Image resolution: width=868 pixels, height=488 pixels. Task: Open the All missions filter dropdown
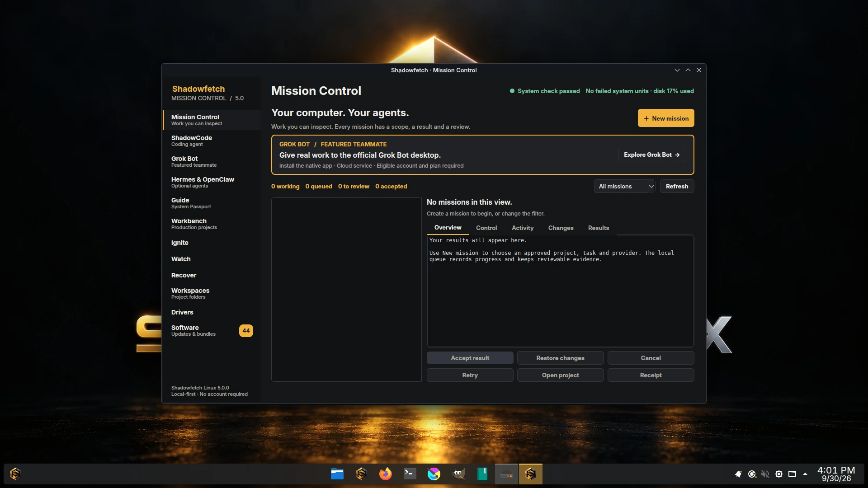626,186
